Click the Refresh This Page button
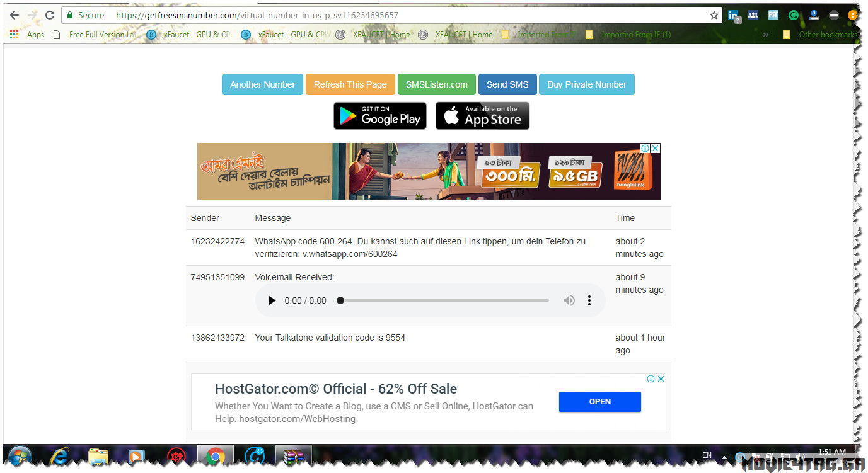868x473 pixels. (x=350, y=84)
